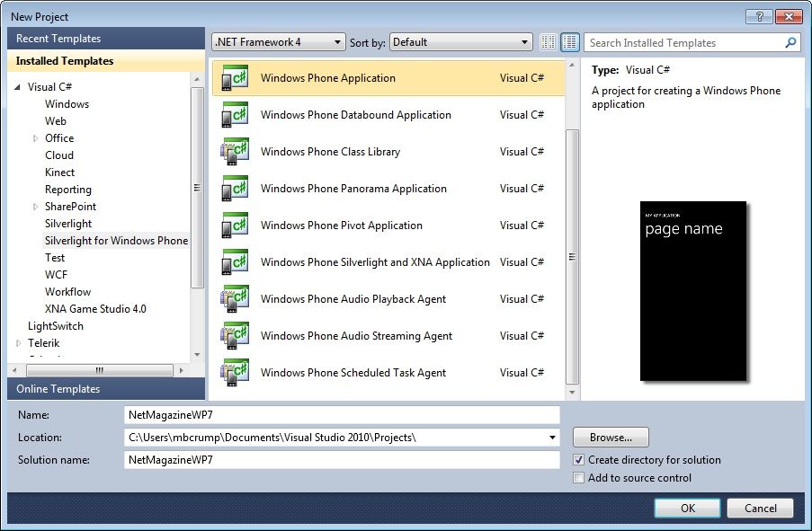812x531 pixels.
Task: Switch to the small icons view
Action: [x=548, y=41]
